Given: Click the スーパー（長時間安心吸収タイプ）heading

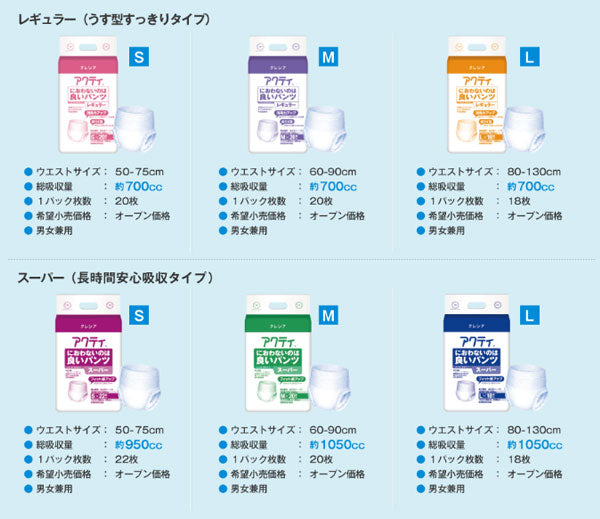Looking at the screenshot, I should 116,277.
